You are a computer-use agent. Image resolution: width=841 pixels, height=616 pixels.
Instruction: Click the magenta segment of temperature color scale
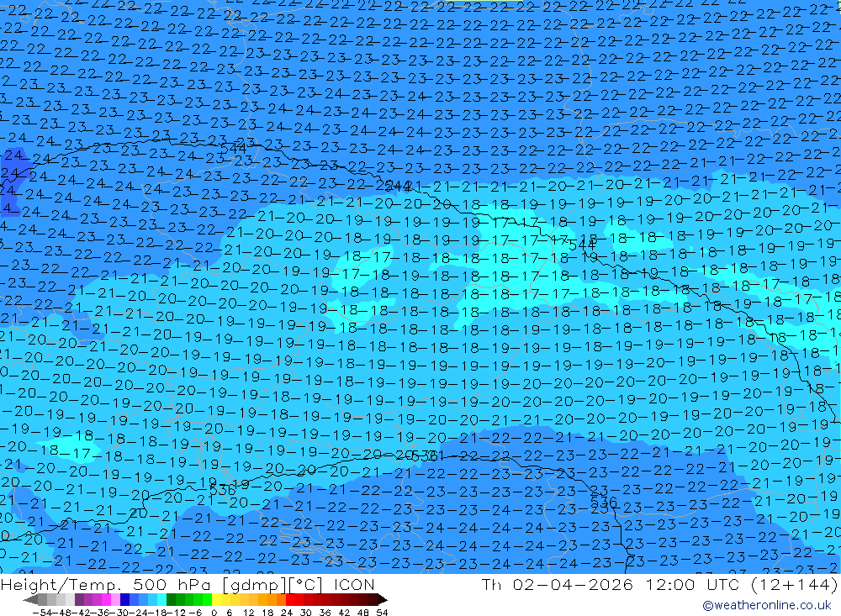point(106,600)
